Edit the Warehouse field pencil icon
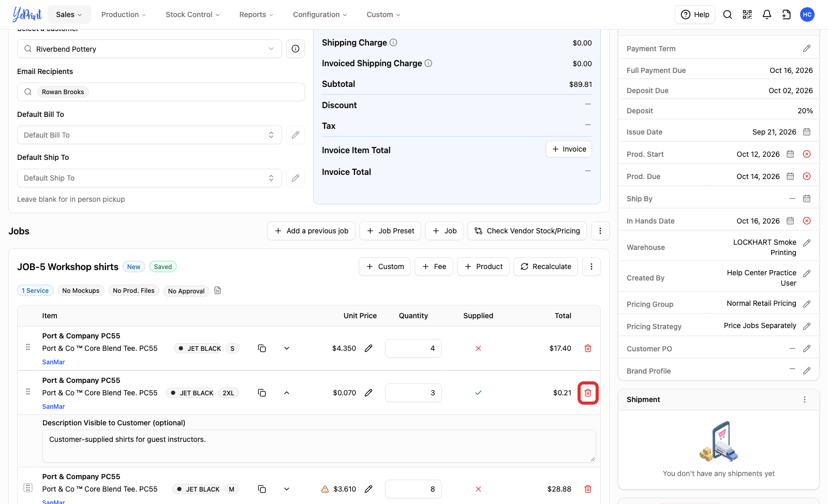This screenshot has width=828, height=504. [807, 243]
